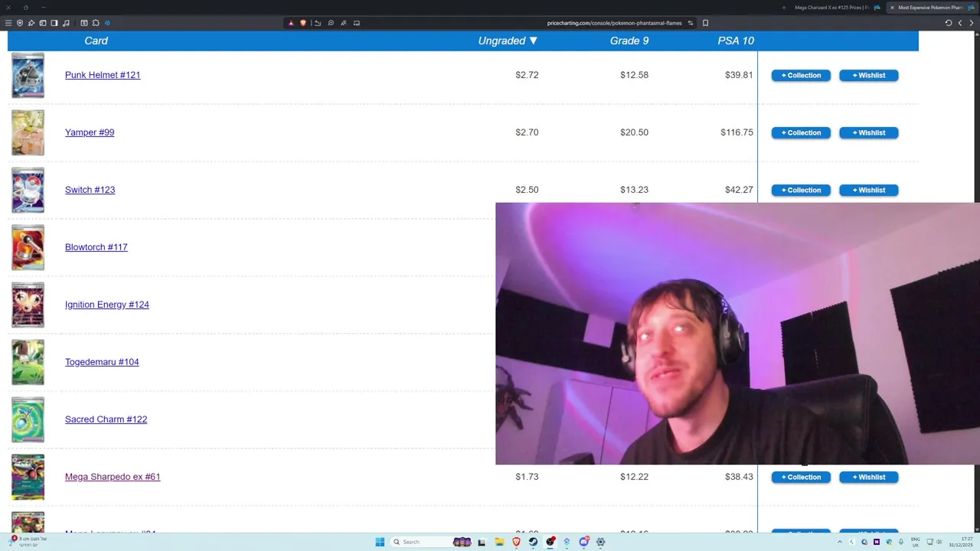Open the browser hamburger menu
Image resolution: width=980 pixels, height=551 pixels.
8,23
